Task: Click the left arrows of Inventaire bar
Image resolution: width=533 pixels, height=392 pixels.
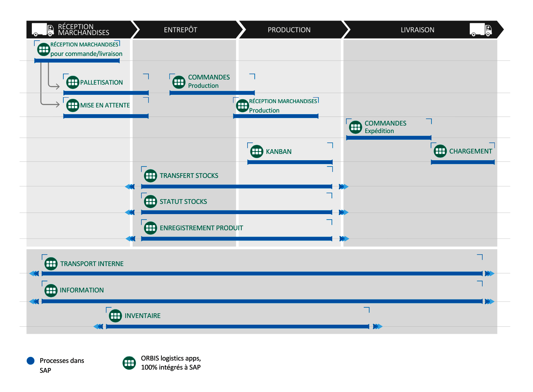Action: [98, 326]
